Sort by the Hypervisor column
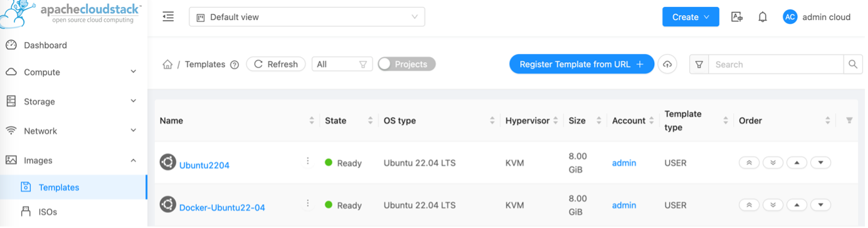 pos(532,121)
